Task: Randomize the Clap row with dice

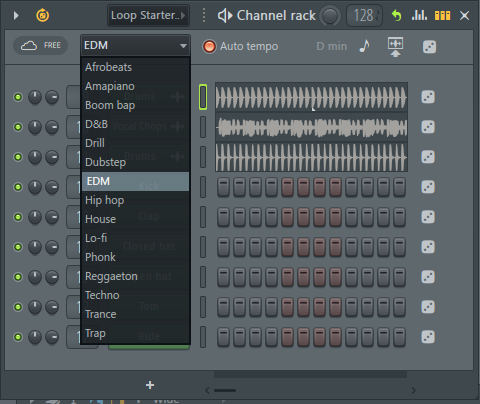Action: pos(428,217)
